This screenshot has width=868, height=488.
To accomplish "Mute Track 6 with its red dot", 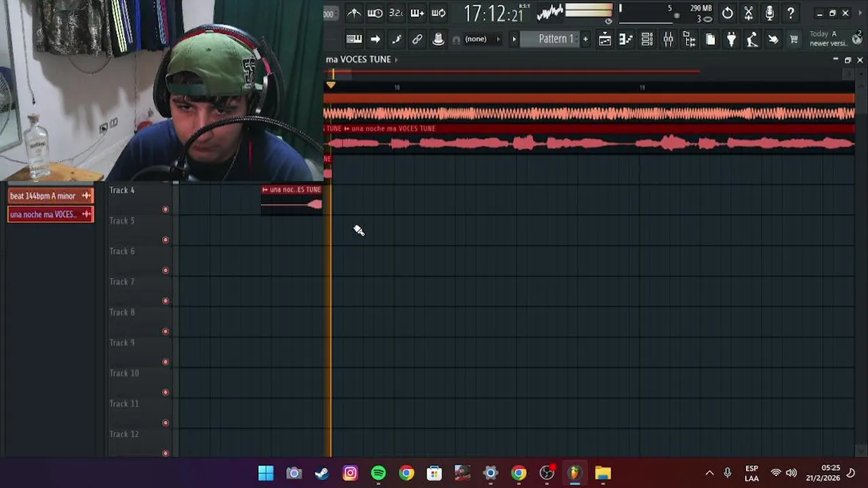I will tap(165, 270).
